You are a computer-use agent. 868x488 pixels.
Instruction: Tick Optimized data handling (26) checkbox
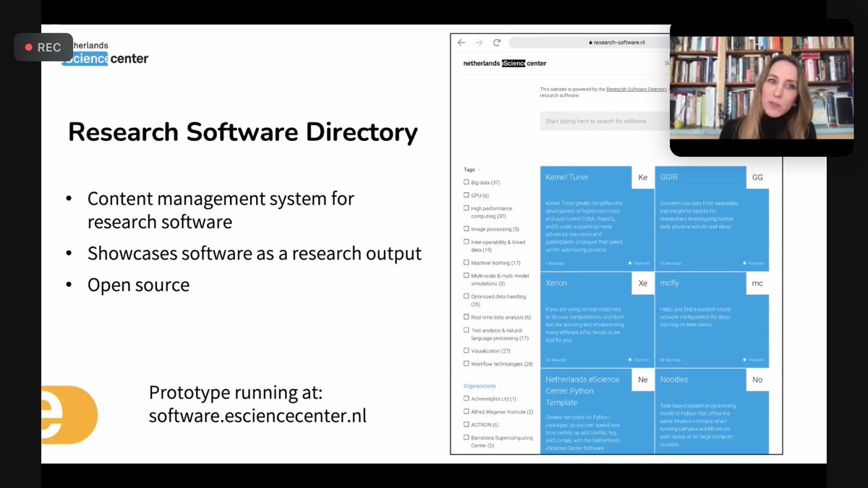tap(466, 296)
